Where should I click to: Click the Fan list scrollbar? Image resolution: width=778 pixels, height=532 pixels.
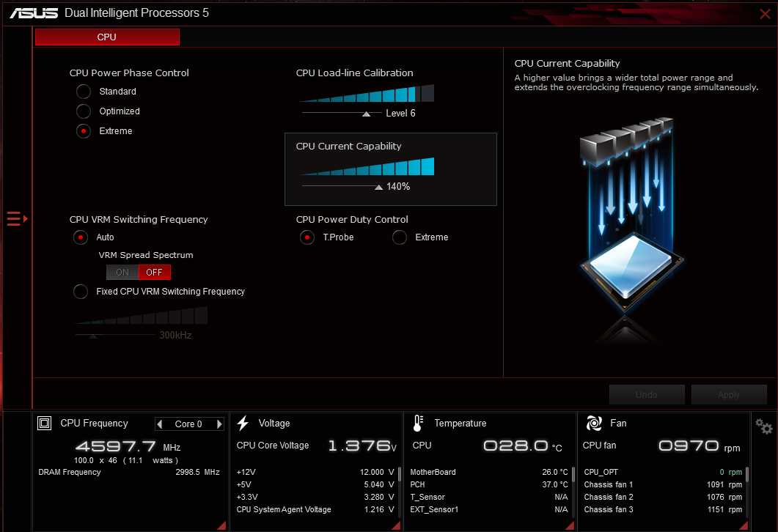click(746, 475)
